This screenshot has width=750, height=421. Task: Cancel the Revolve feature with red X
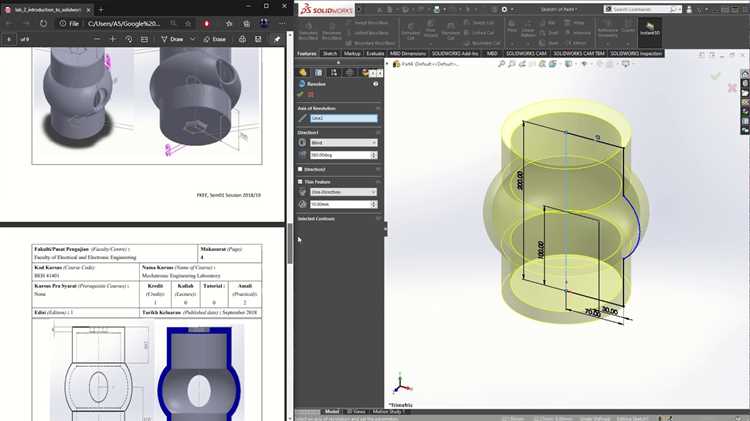(x=310, y=94)
